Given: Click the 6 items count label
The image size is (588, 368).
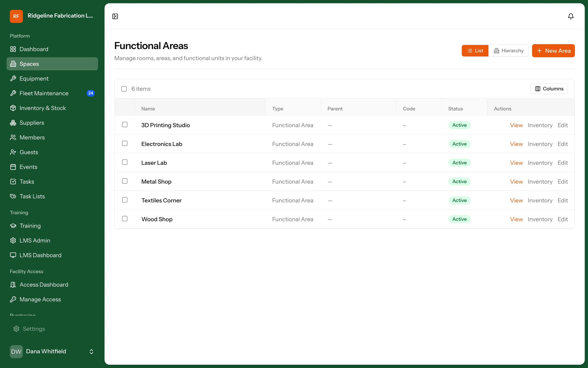Looking at the screenshot, I should (141, 89).
